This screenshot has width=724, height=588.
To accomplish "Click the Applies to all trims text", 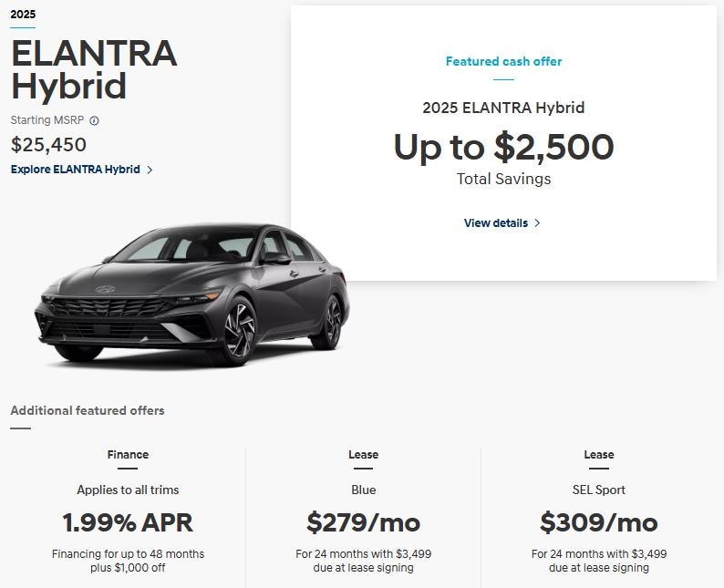I will (x=128, y=490).
